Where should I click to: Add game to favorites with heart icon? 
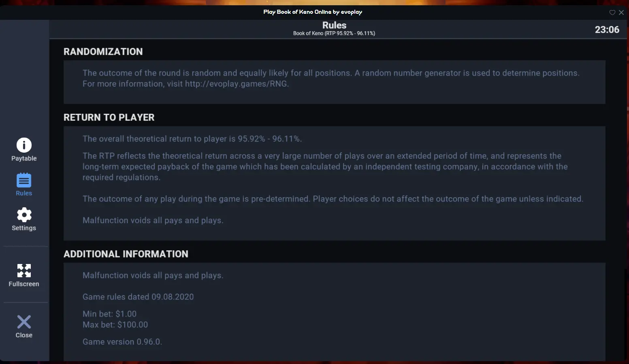point(612,13)
